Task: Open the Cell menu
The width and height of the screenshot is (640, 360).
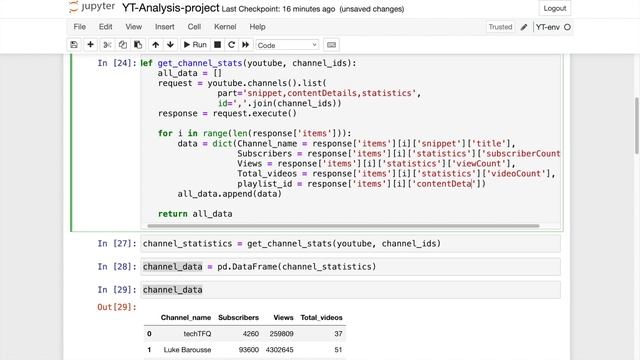Action: click(x=194, y=27)
